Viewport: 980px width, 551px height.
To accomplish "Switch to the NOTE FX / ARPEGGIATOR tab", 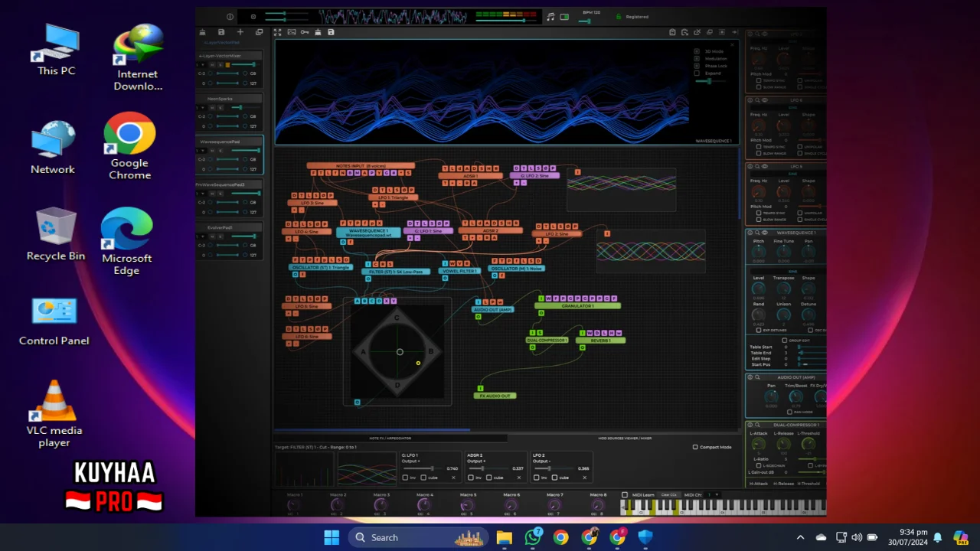I will (x=390, y=438).
